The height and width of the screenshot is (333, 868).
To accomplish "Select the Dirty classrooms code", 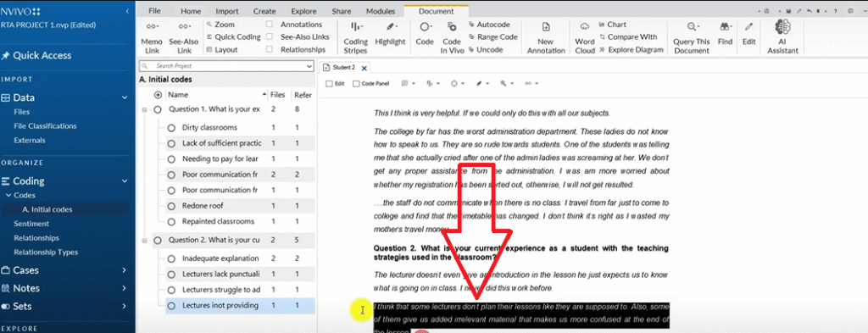I will tap(209, 127).
